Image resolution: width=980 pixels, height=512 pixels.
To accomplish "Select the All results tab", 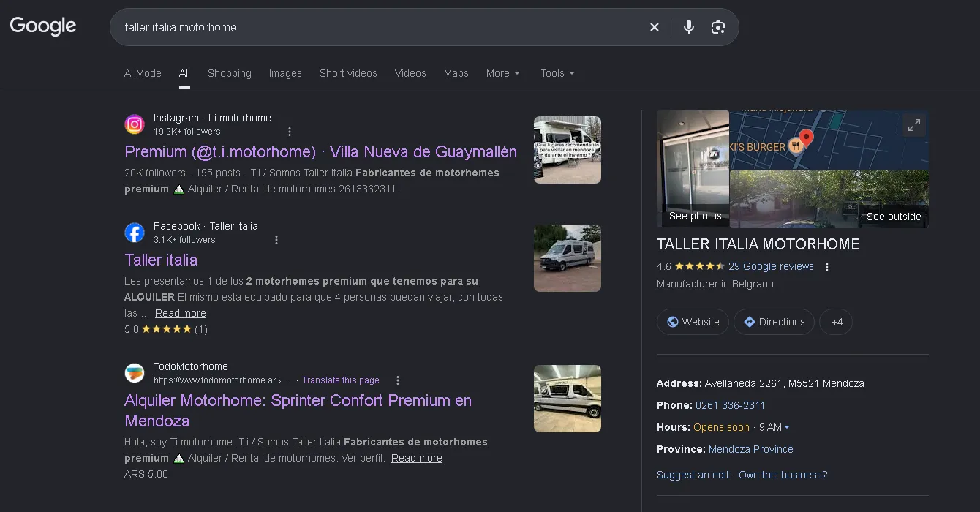I will coord(184,73).
